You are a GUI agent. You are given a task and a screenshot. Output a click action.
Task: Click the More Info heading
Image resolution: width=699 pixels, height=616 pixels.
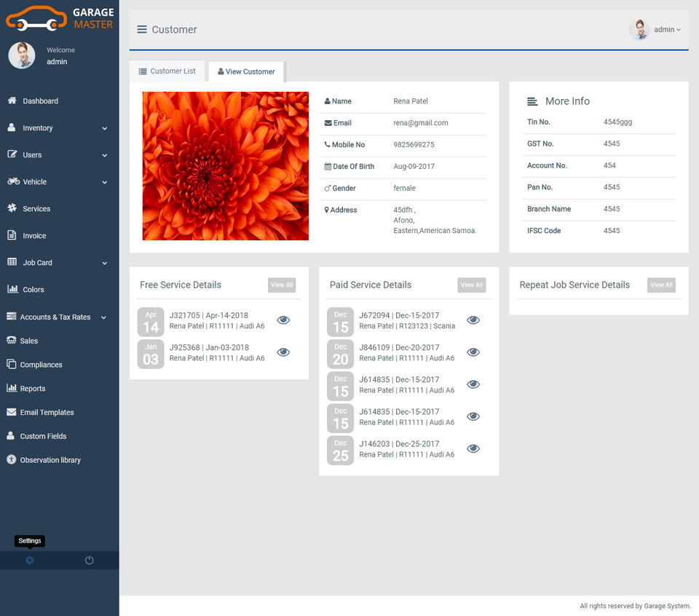coord(567,101)
